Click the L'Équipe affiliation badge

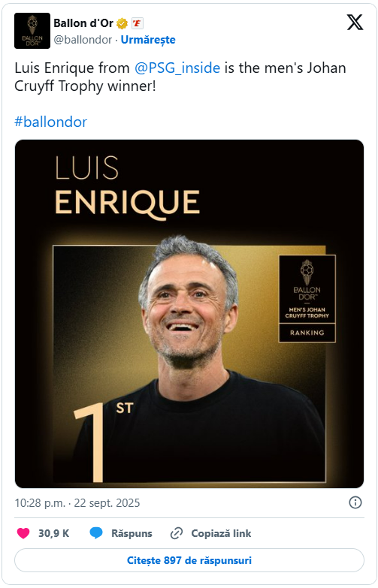click(x=138, y=23)
